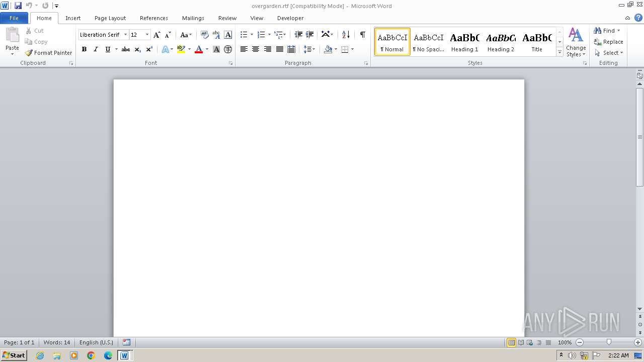Toggle Show/Hide paragraph marks

(x=363, y=35)
